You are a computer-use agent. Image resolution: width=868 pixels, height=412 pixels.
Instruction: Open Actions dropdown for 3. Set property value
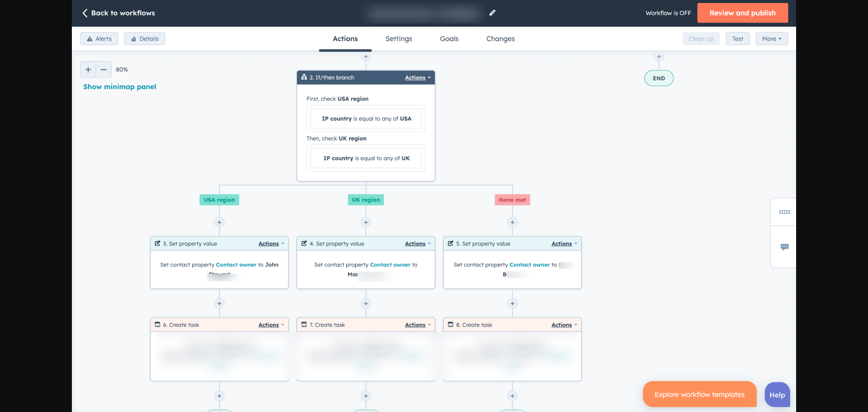click(x=271, y=244)
